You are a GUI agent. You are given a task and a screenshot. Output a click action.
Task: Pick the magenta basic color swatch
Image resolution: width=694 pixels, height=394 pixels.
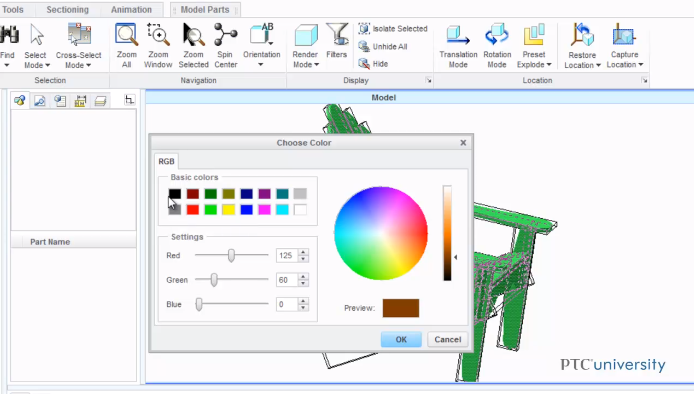click(264, 209)
